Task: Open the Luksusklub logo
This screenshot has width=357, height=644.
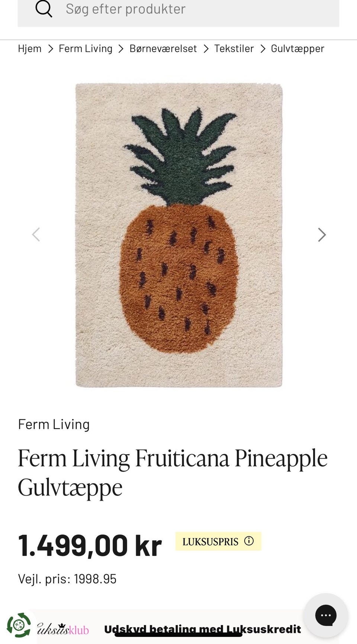Action: point(63,629)
